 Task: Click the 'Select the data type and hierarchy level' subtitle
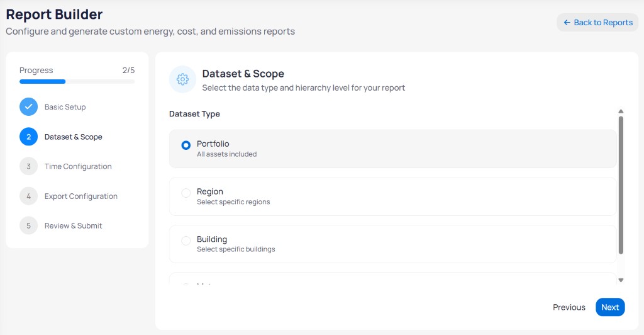(x=304, y=88)
